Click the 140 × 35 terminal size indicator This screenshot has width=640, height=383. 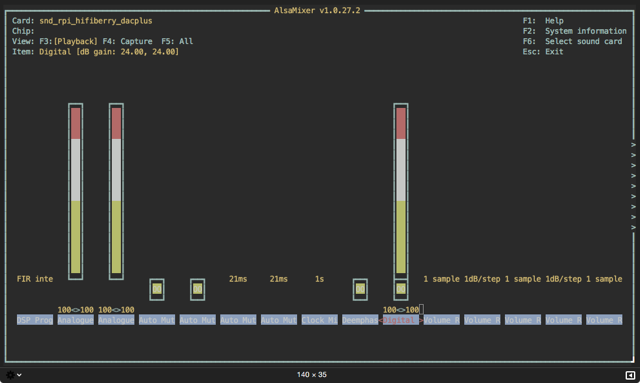pos(312,374)
